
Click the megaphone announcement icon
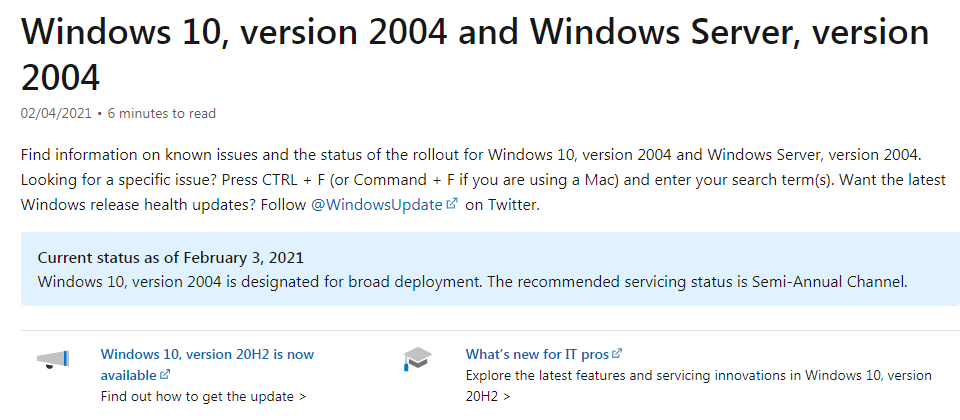click(53, 359)
